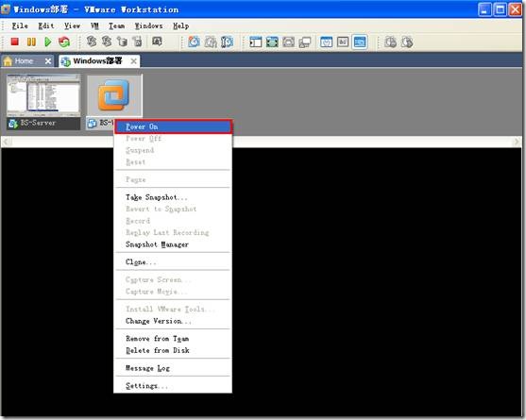Maximize the VMware Workstation window
This screenshot has height=420, width=526.
pyautogui.click(x=500, y=9)
